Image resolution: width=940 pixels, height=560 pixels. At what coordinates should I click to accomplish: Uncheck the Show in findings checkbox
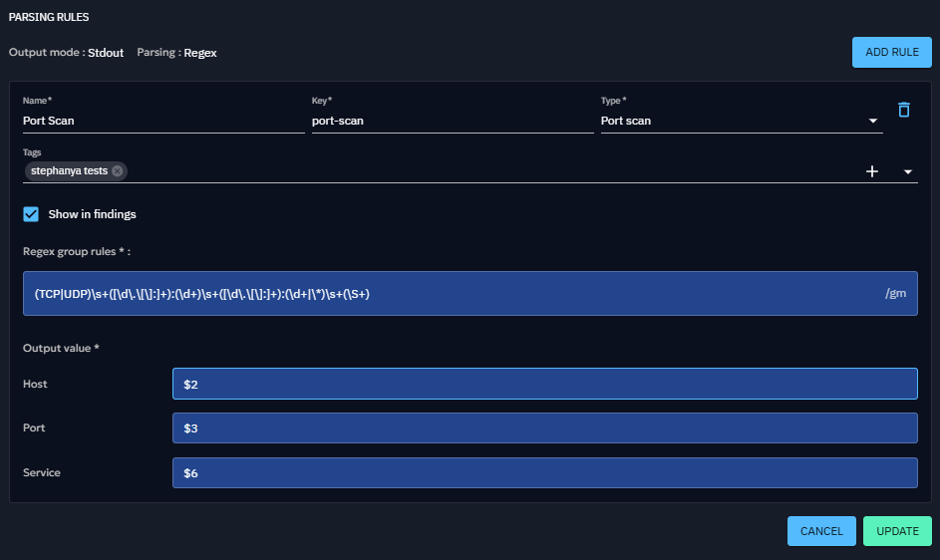pyautogui.click(x=31, y=214)
